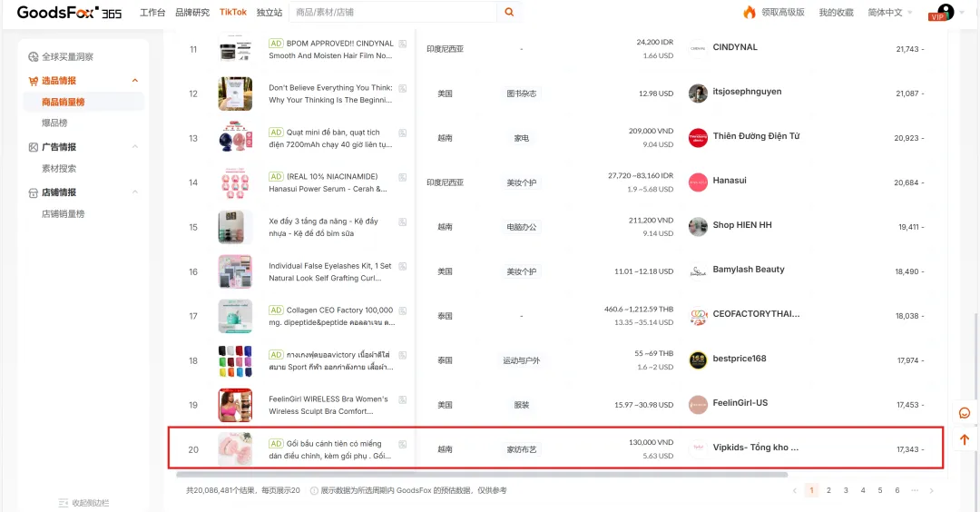
Task: Click the GoodsFox 365 logo
Action: (x=69, y=13)
